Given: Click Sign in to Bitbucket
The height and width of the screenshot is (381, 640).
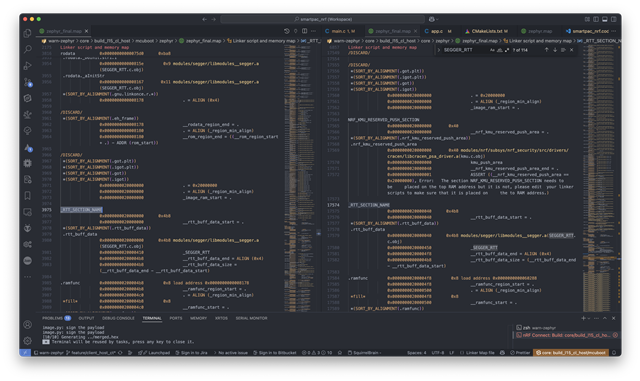Looking at the screenshot, I should [275, 352].
